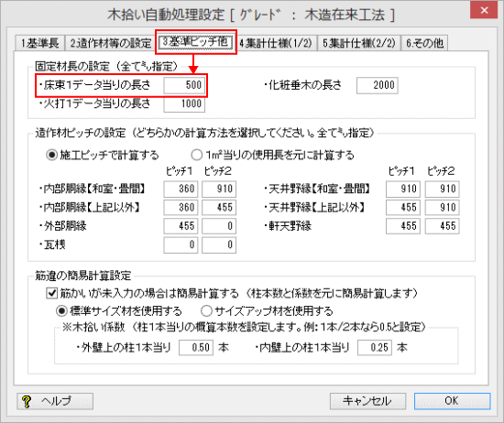
Task: Close the dialog with the X icon
Action: [484, 10]
